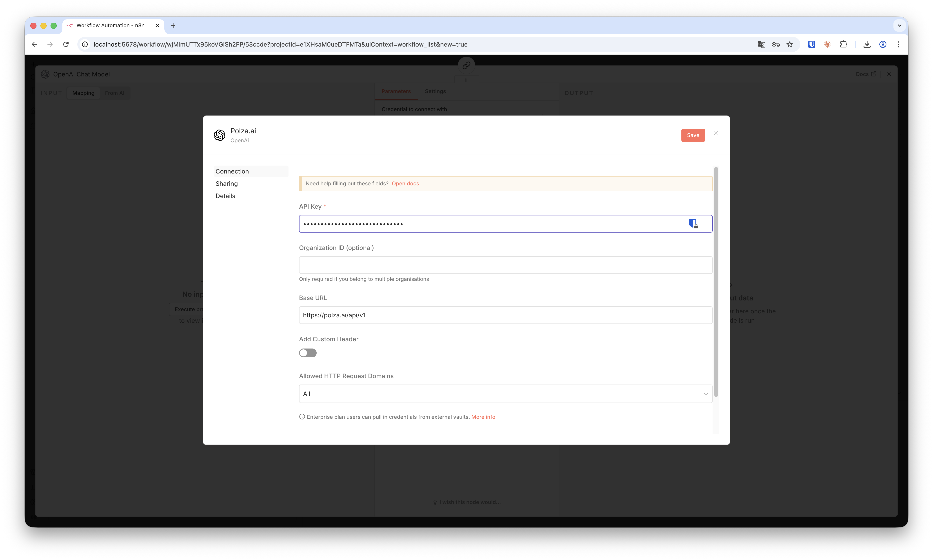Click the OpenAI logo in dialog header

pyautogui.click(x=219, y=135)
